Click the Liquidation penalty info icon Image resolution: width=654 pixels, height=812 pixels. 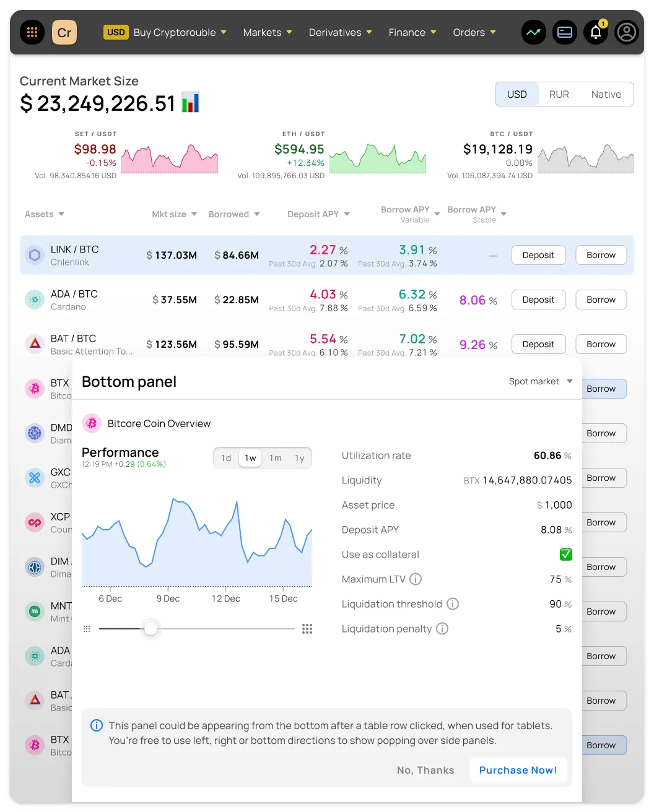tap(442, 629)
